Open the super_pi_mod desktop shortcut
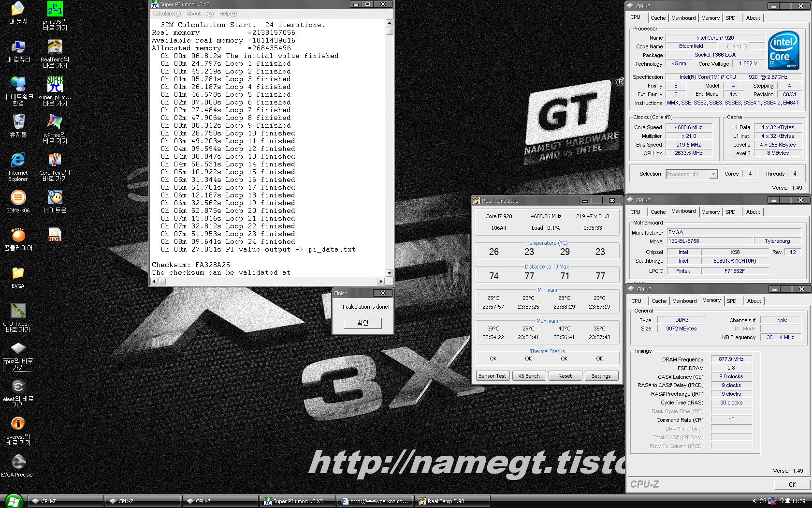This screenshot has width=812, height=508. 55,91
